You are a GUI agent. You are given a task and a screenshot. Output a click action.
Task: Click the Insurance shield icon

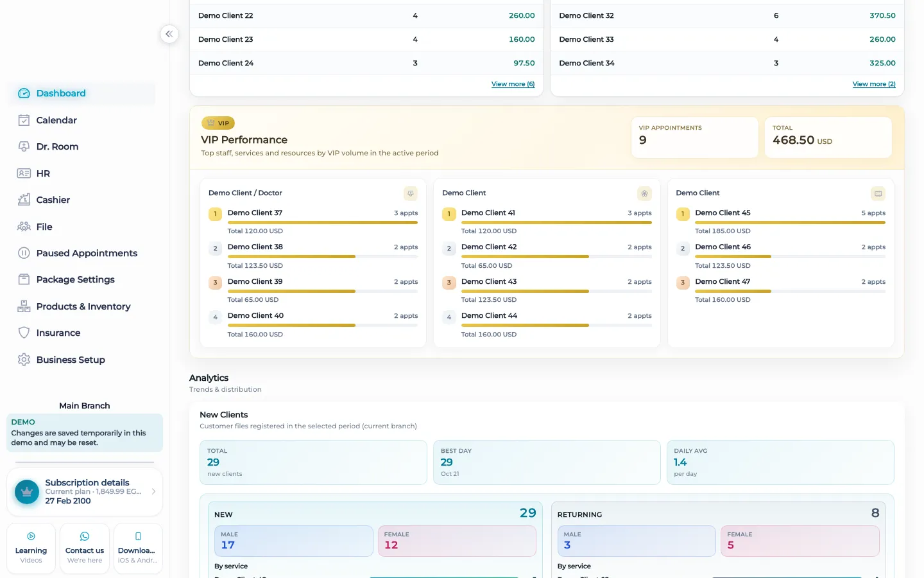pyautogui.click(x=24, y=333)
